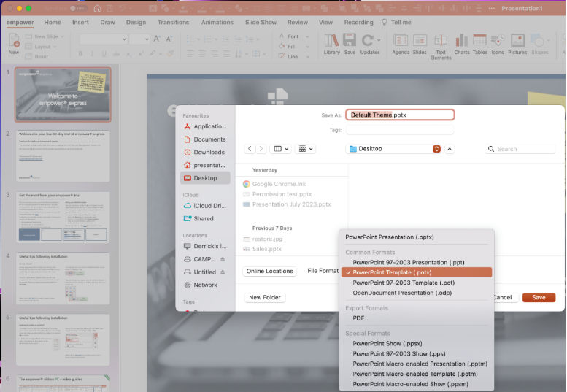This screenshot has height=392, width=567.
Task: Switch to the Transitions ribbon tab
Action: [x=173, y=22]
